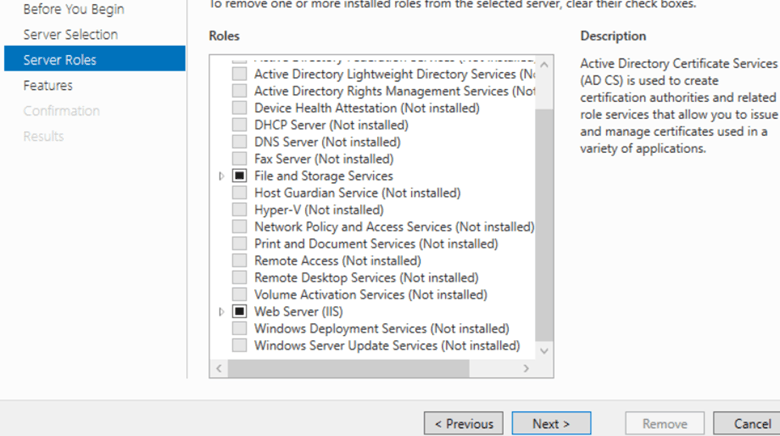Select the 'Host Guardian Service (Not installed)' row
780x436 pixels.
(358, 193)
